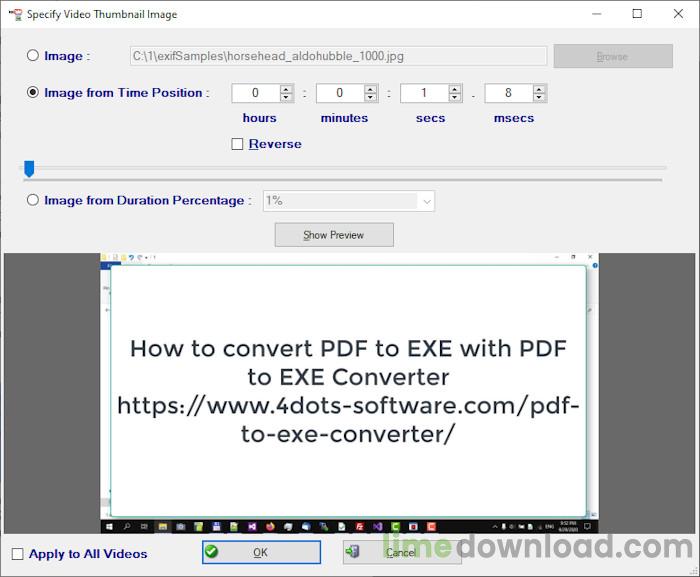Screen dimensions: 700x577
Task: Decrease secs with the down arrow
Action: (x=455, y=97)
